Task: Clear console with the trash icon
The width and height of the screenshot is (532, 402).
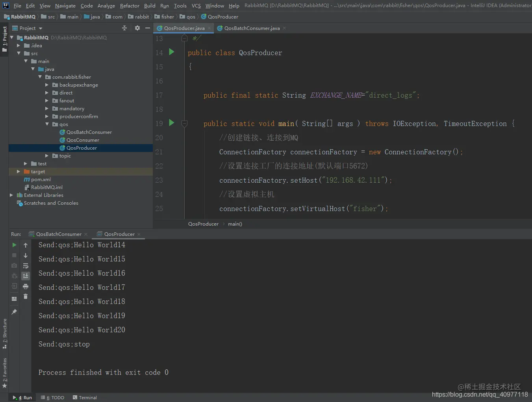Action: tap(26, 296)
